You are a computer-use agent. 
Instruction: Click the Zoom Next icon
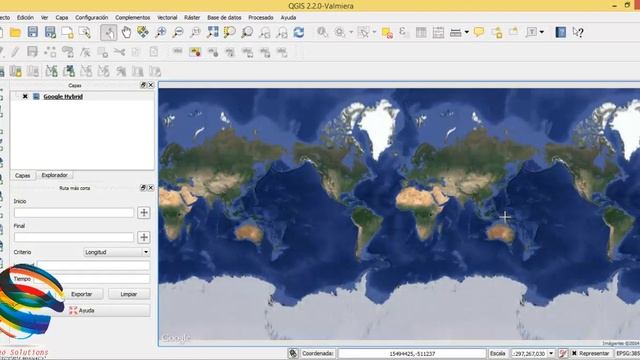click(282, 32)
